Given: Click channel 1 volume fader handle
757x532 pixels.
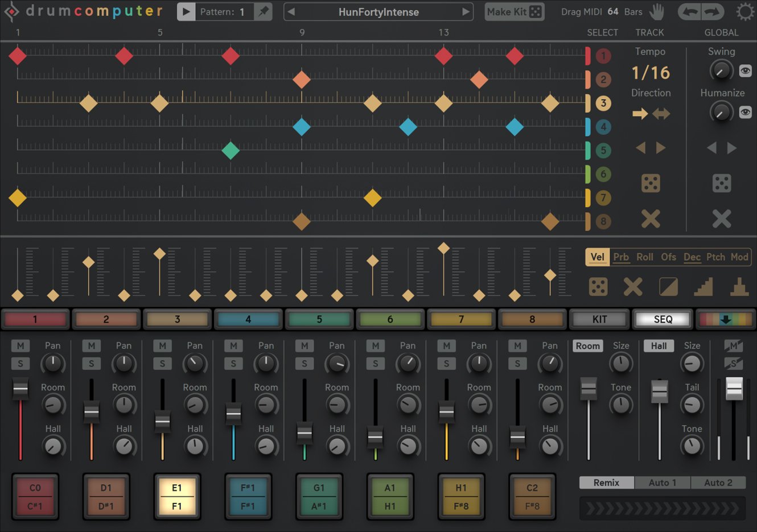Looking at the screenshot, I should click(x=20, y=389).
